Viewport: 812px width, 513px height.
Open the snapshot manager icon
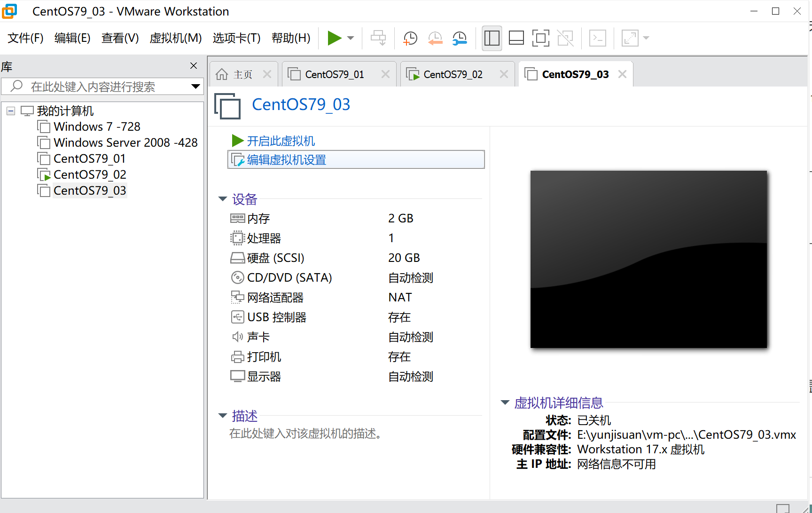tap(460, 38)
